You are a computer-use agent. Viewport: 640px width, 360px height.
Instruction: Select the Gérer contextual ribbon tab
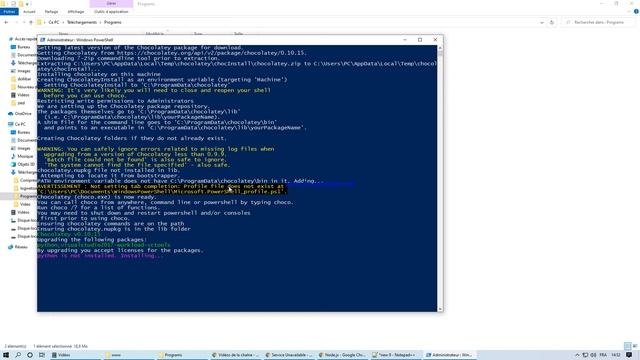pyautogui.click(x=111, y=4)
